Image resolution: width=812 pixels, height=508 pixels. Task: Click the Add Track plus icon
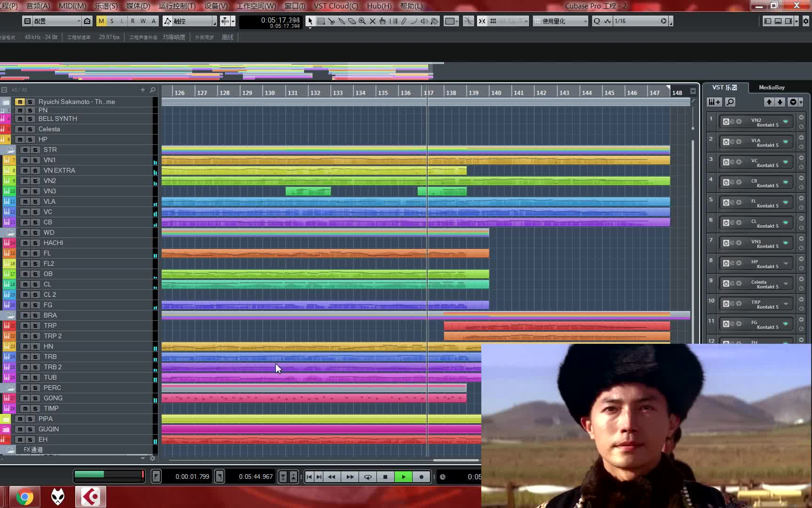click(x=143, y=90)
